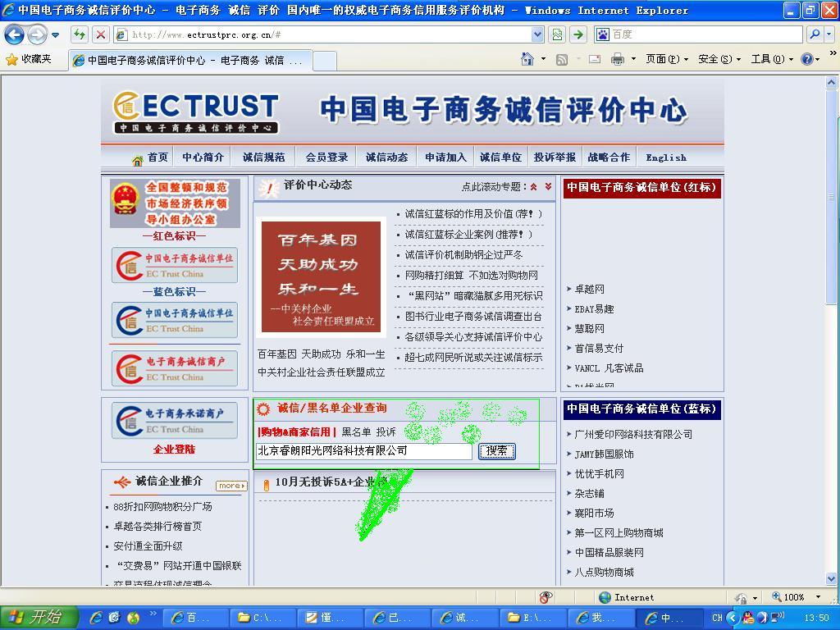840x630 pixels.
Task: Click the 购物&商家信用 query option
Action: pyautogui.click(x=295, y=431)
